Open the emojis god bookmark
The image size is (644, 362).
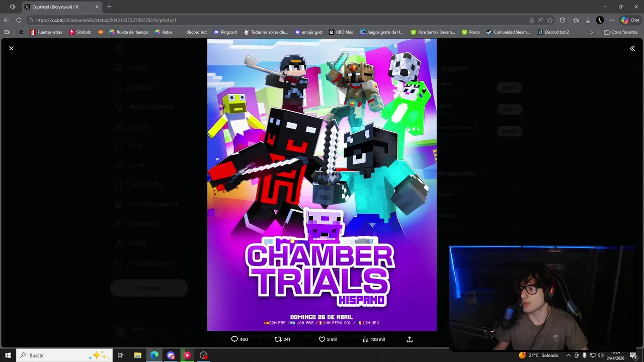point(308,32)
